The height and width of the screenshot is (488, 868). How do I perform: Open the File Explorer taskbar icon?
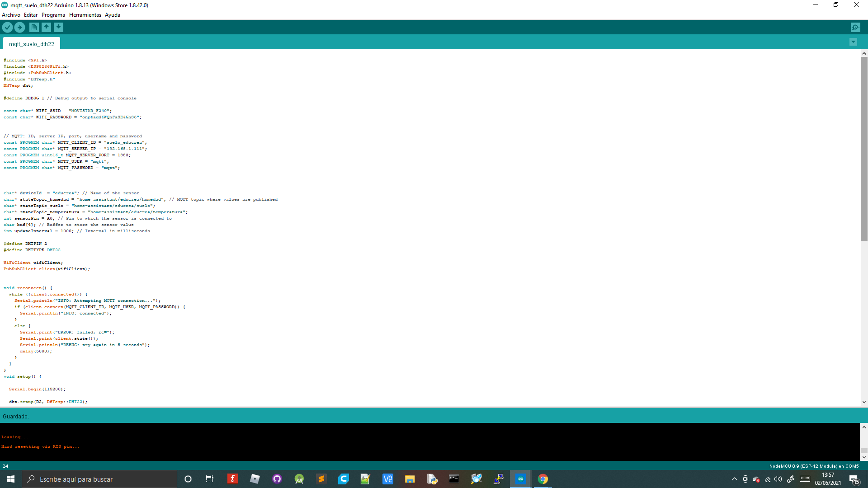(410, 479)
